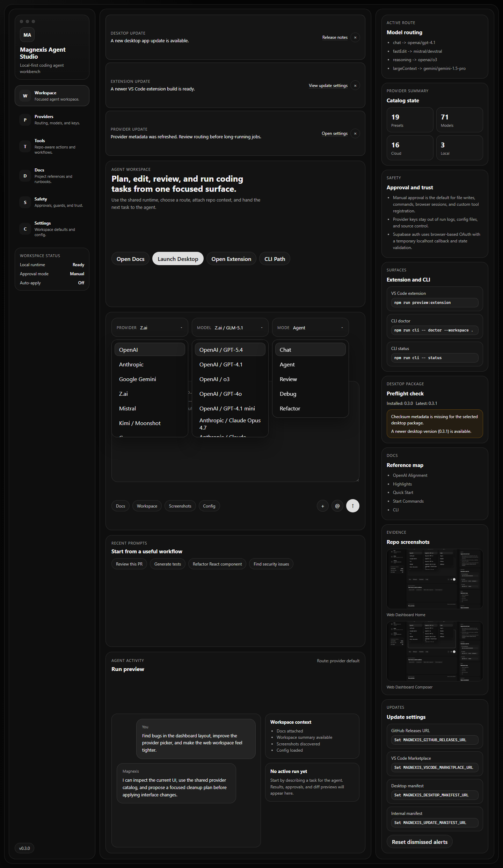Click Open settings link in provider update
Screen dimensions: 503x868
point(335,133)
